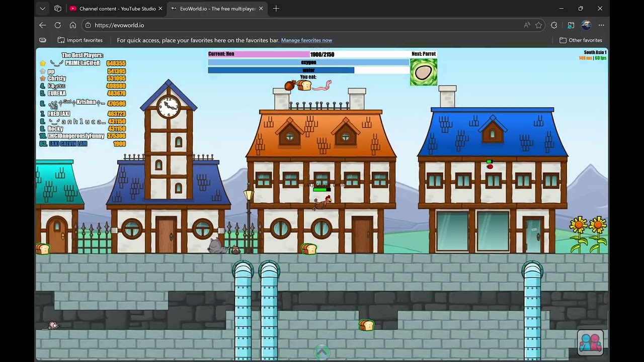644x362 pixels.
Task: Activate the Read aloud icon
Action: pos(527,25)
